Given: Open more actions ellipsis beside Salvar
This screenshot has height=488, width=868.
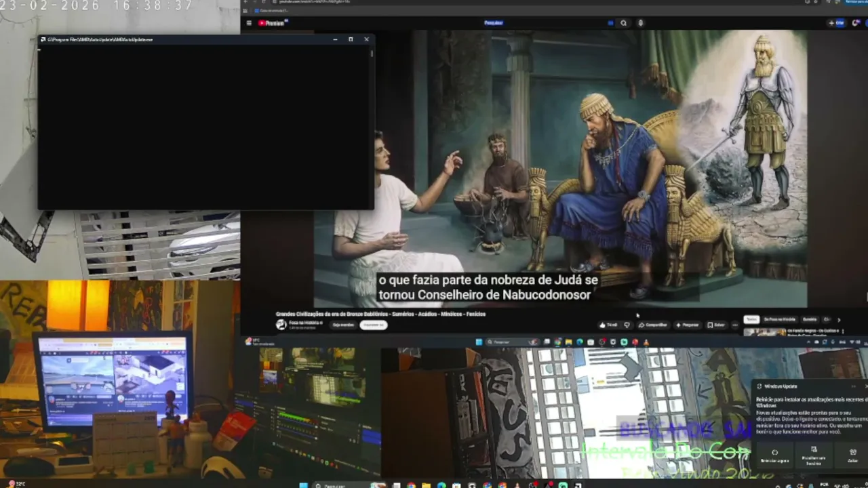Looking at the screenshot, I should 734,325.
